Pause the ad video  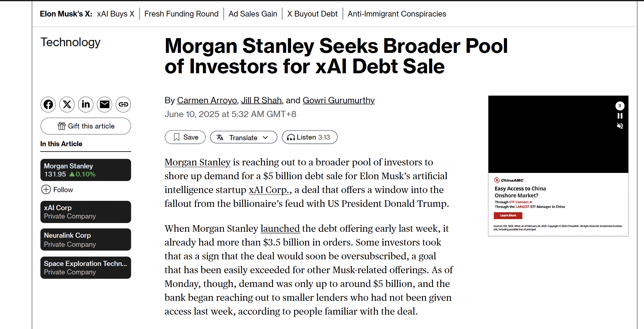tap(620, 116)
